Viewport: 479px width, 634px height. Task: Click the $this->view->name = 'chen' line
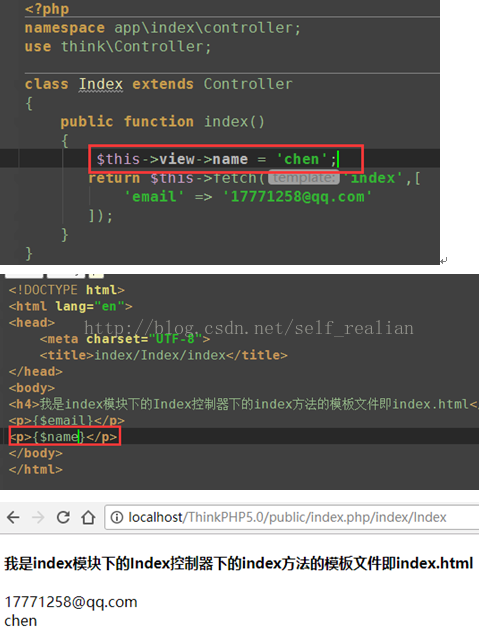click(217, 159)
